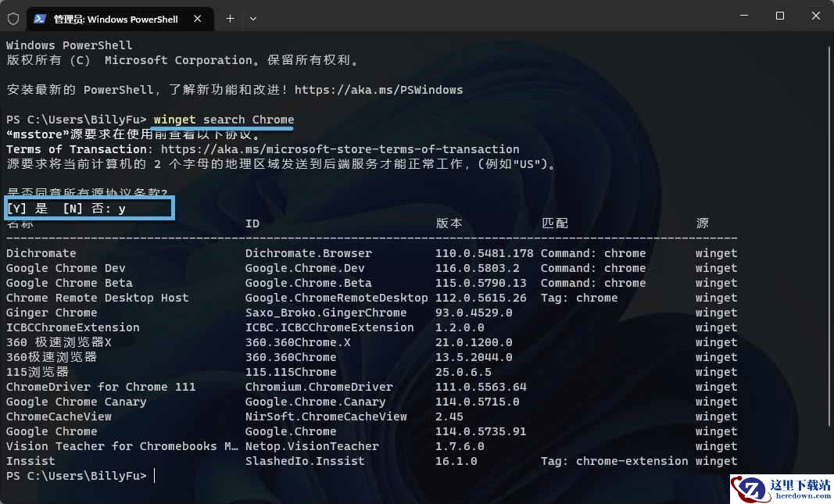834x504 pixels.
Task: Click the 'winget search Chrome' command text
Action: coord(224,120)
